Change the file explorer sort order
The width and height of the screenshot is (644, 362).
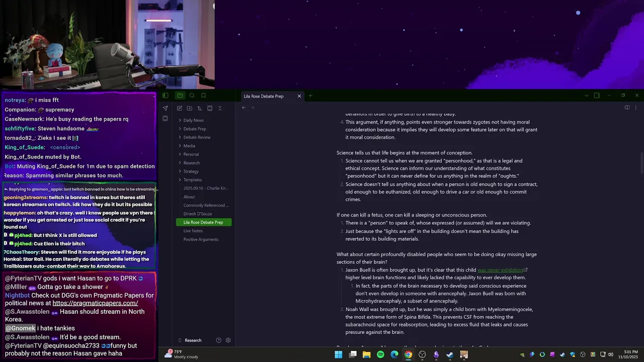(x=200, y=108)
